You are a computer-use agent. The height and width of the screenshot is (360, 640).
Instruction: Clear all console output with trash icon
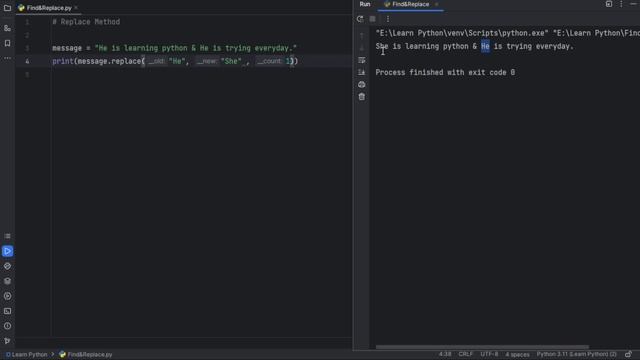click(x=362, y=97)
